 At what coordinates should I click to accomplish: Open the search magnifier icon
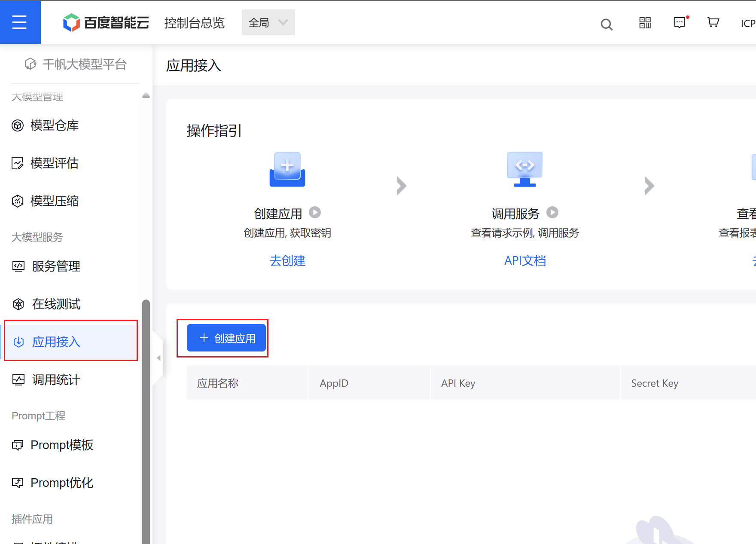tap(607, 24)
